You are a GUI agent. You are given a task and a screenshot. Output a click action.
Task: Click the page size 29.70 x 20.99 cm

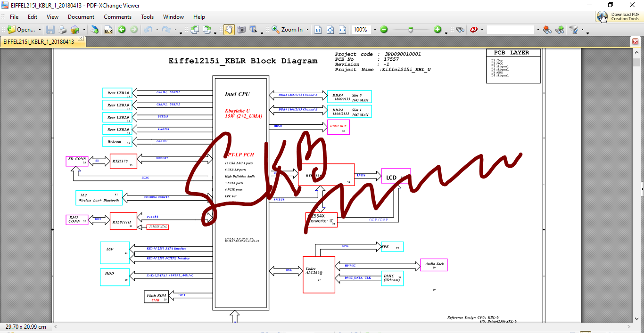(x=26, y=326)
